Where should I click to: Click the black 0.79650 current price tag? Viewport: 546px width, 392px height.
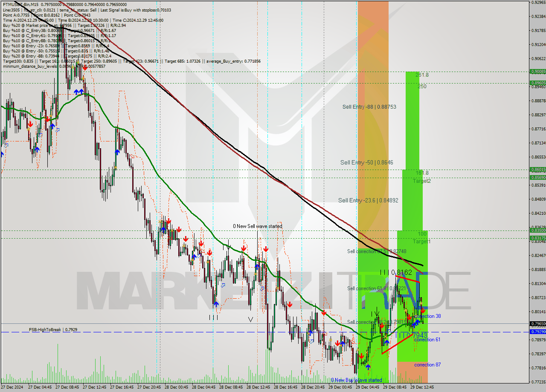click(x=537, y=323)
